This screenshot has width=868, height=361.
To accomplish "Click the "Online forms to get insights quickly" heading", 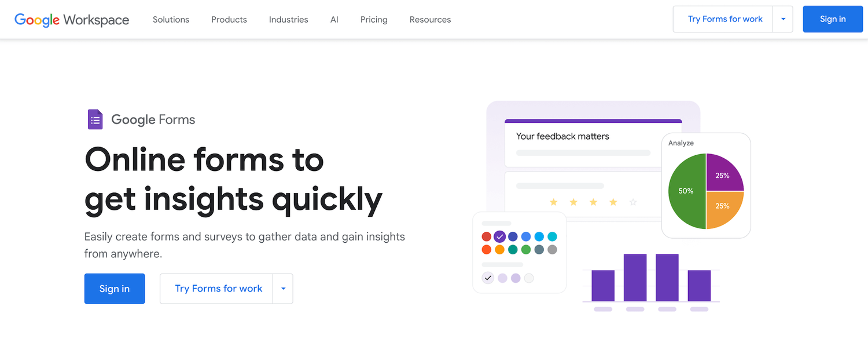I will [233, 178].
